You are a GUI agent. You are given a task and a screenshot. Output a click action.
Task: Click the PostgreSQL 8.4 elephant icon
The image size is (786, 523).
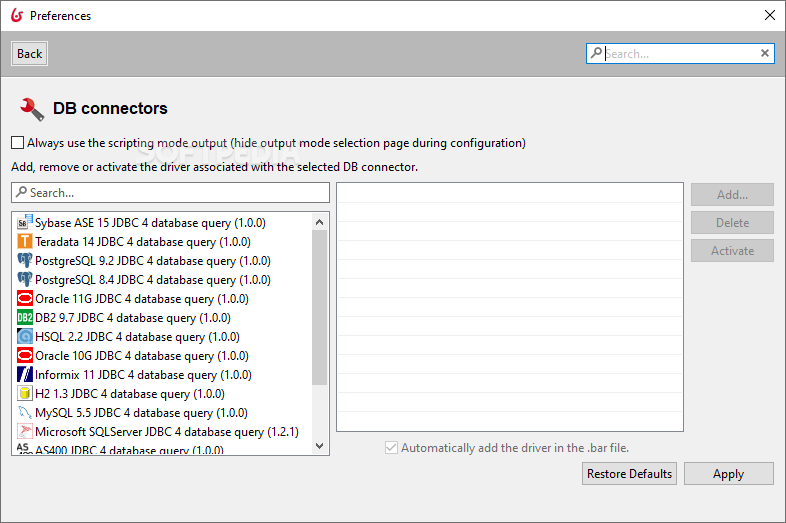pyautogui.click(x=25, y=279)
